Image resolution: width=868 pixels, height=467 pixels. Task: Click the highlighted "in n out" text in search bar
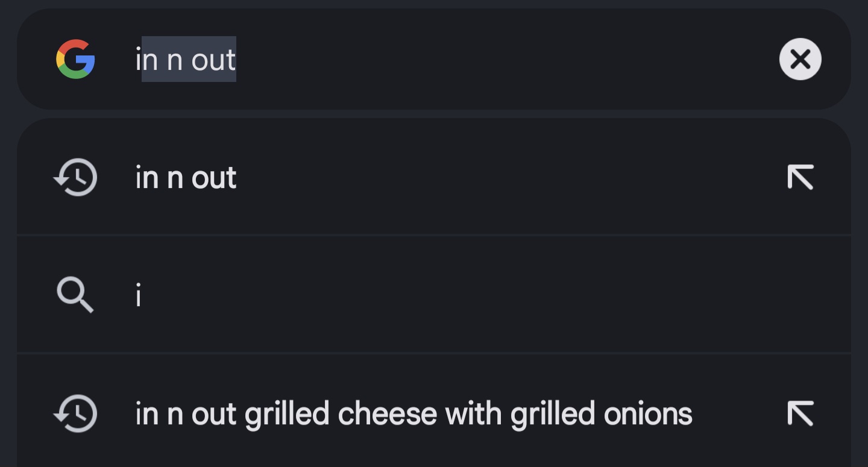click(186, 59)
